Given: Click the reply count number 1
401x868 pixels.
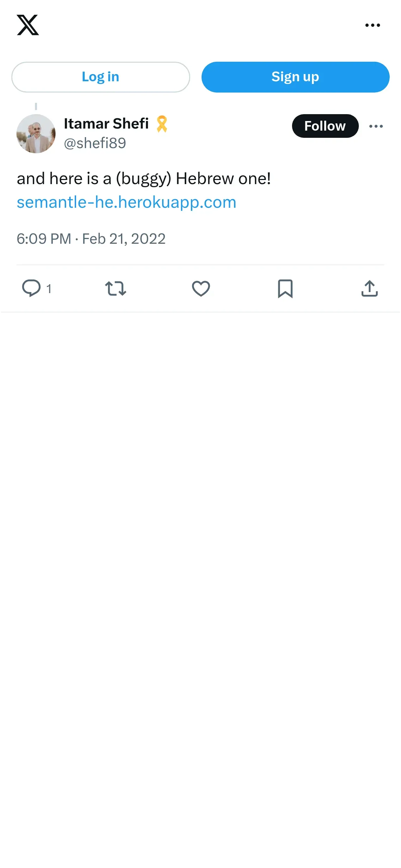Looking at the screenshot, I should [49, 289].
